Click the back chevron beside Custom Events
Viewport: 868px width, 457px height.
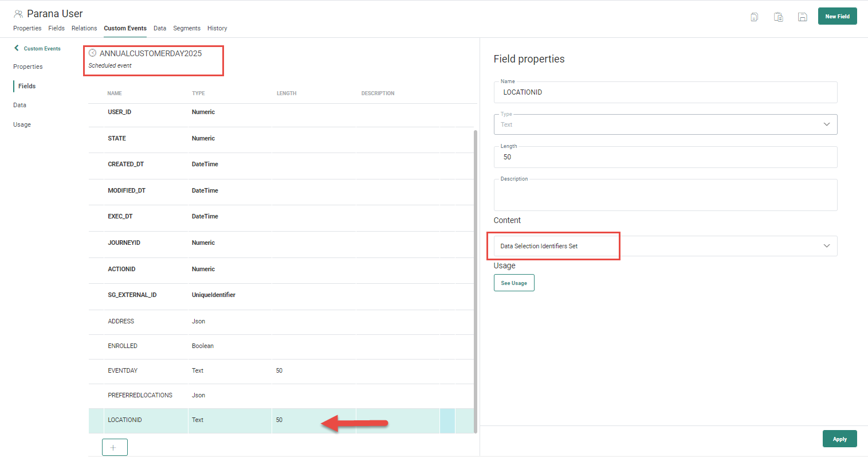tap(17, 48)
